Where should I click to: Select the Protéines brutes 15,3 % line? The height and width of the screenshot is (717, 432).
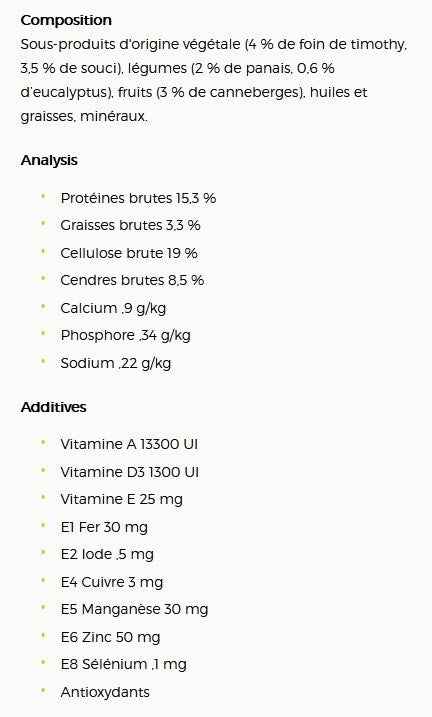point(138,198)
